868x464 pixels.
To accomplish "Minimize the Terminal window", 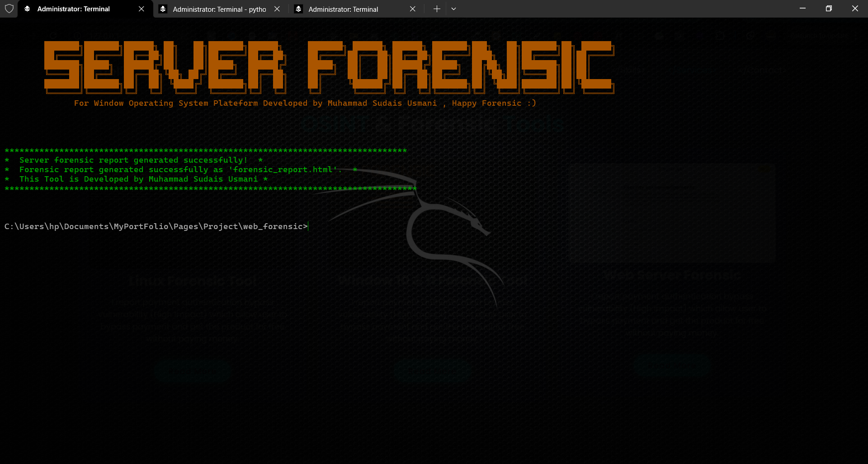I will click(802, 9).
